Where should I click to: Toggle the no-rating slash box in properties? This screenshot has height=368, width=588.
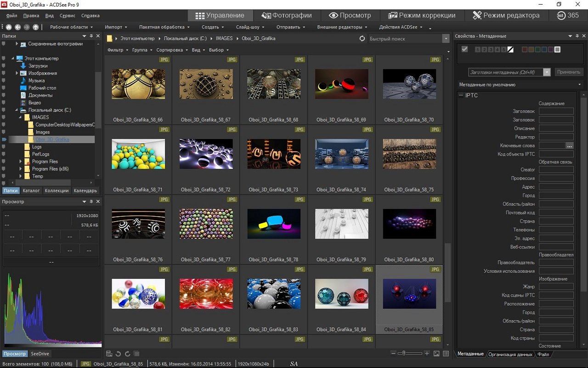pyautogui.click(x=510, y=50)
